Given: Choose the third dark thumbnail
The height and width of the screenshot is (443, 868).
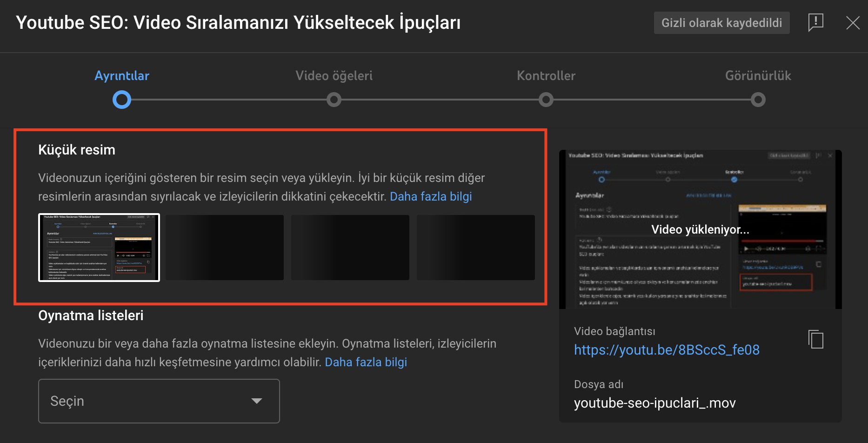Looking at the screenshot, I should 350,248.
